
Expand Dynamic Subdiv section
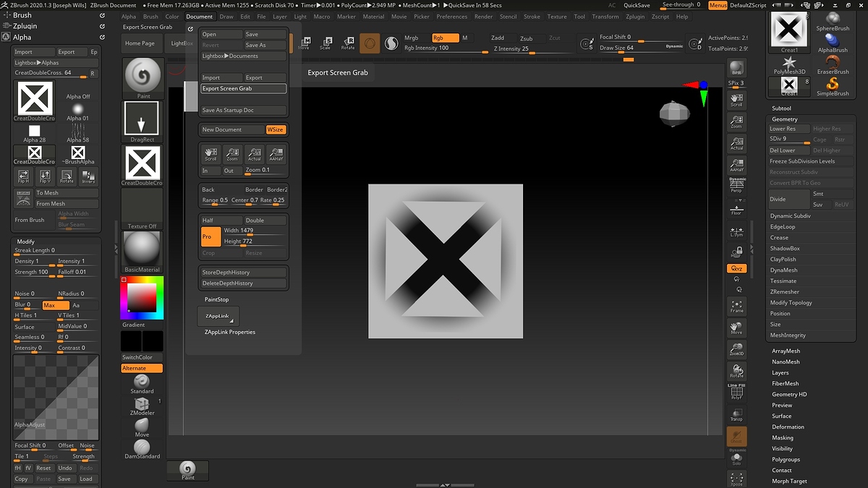click(x=790, y=215)
